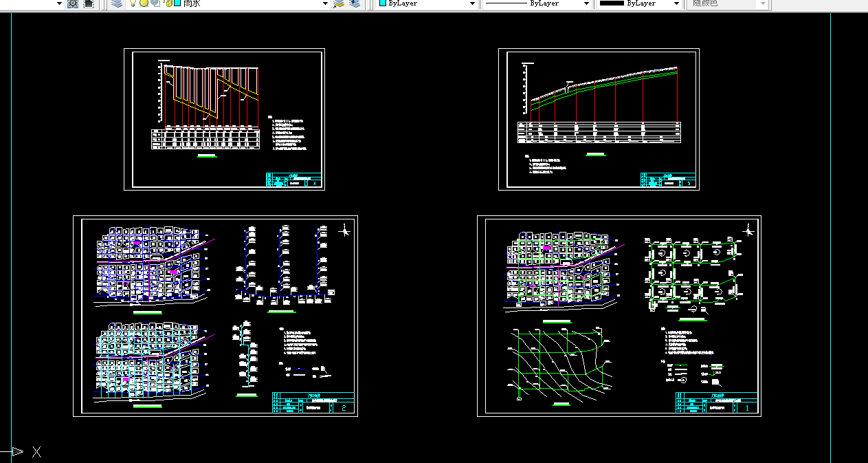Viewport: 868px width, 463px height.
Task: Select the road profile drawing sheet numbered 3
Action: click(x=599, y=119)
